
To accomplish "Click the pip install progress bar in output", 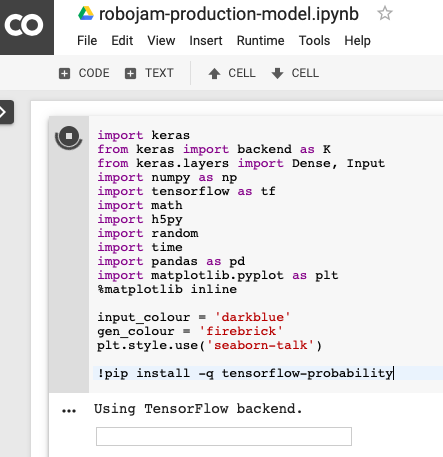I will click(x=224, y=436).
